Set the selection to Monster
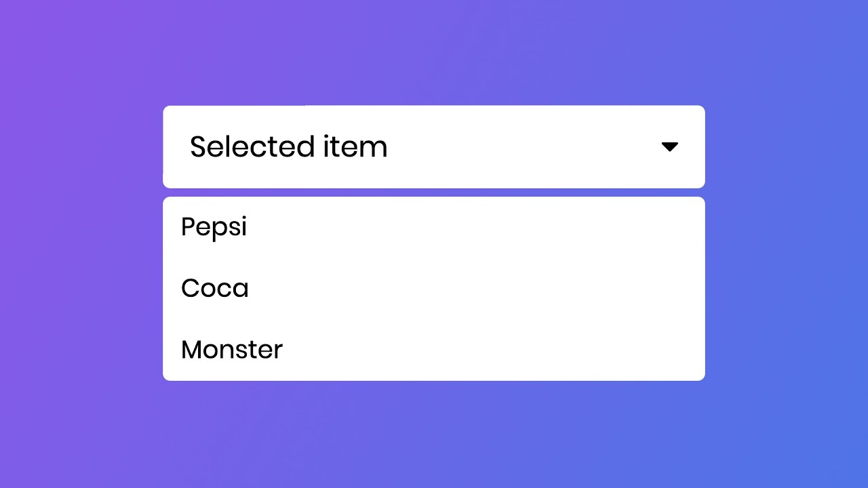 [x=232, y=350]
